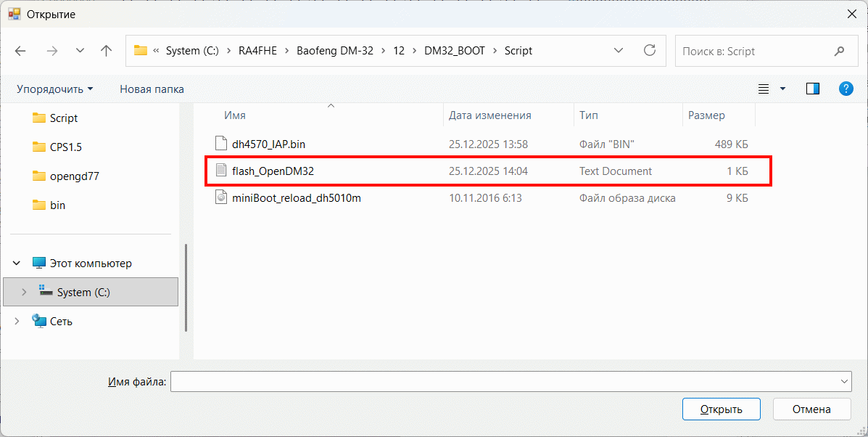Open the recent locations dropdown arrow
868x437 pixels.
tap(80, 51)
